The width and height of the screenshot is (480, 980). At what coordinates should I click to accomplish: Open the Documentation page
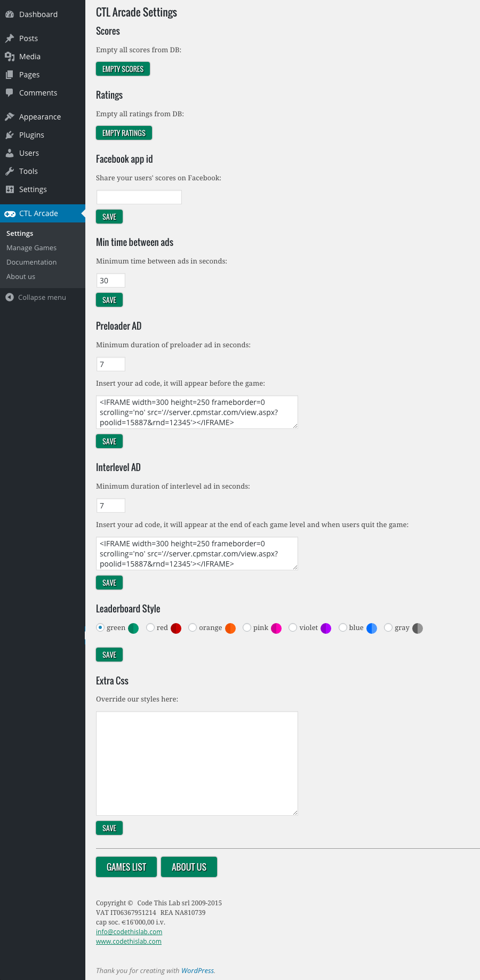[x=31, y=262]
